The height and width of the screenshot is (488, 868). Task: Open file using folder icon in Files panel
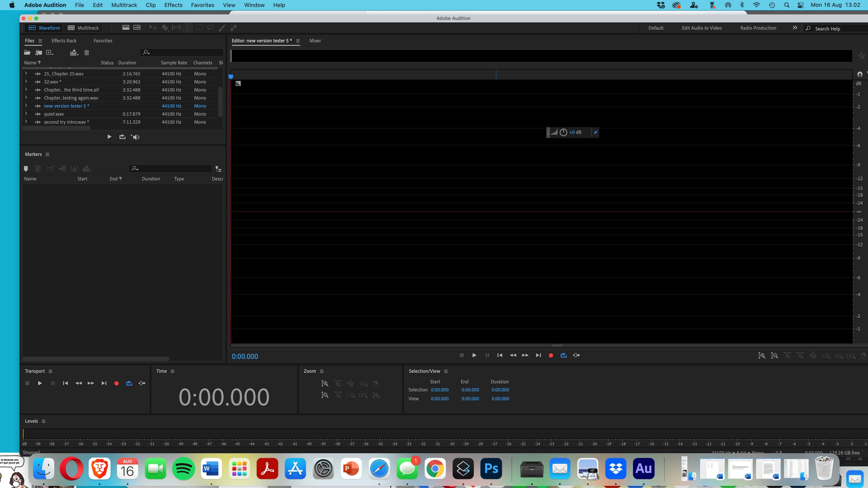27,53
